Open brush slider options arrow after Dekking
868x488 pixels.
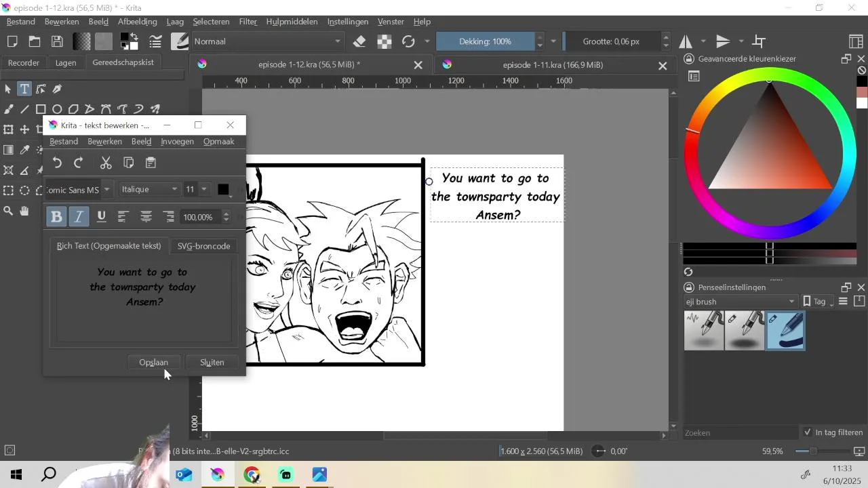(x=553, y=41)
